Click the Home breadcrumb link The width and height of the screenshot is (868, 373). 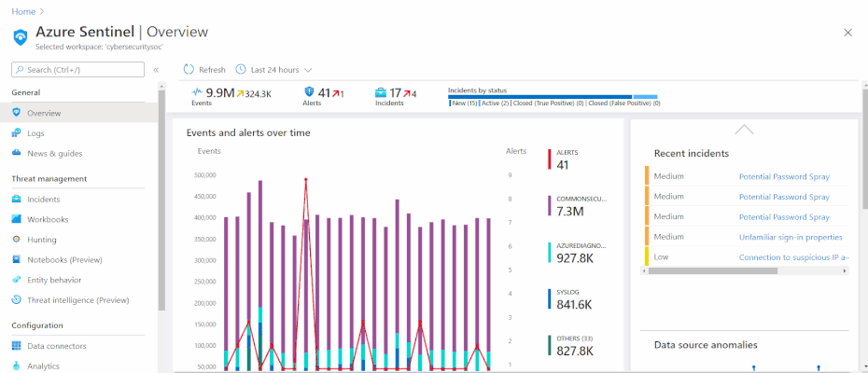click(23, 11)
